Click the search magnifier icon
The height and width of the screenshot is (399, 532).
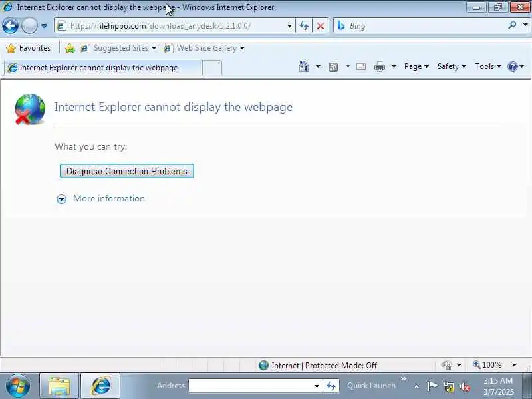coord(512,25)
